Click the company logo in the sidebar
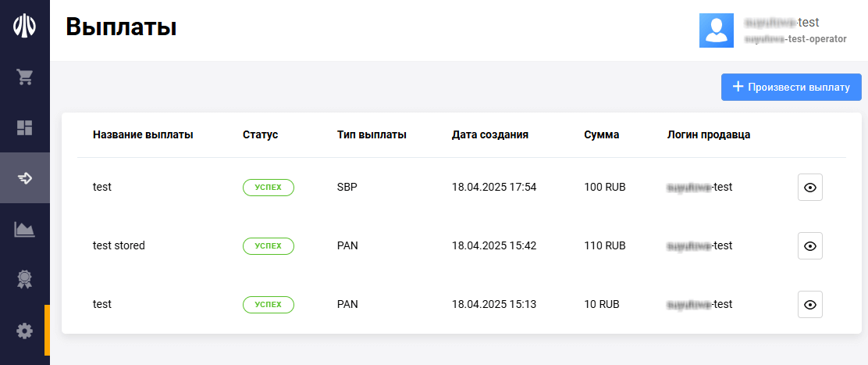 (x=24, y=26)
